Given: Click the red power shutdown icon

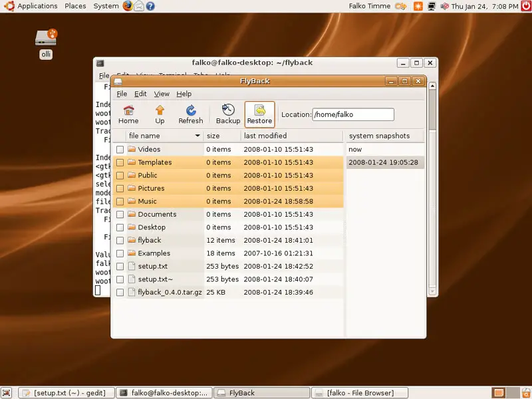Looking at the screenshot, I should [x=526, y=6].
